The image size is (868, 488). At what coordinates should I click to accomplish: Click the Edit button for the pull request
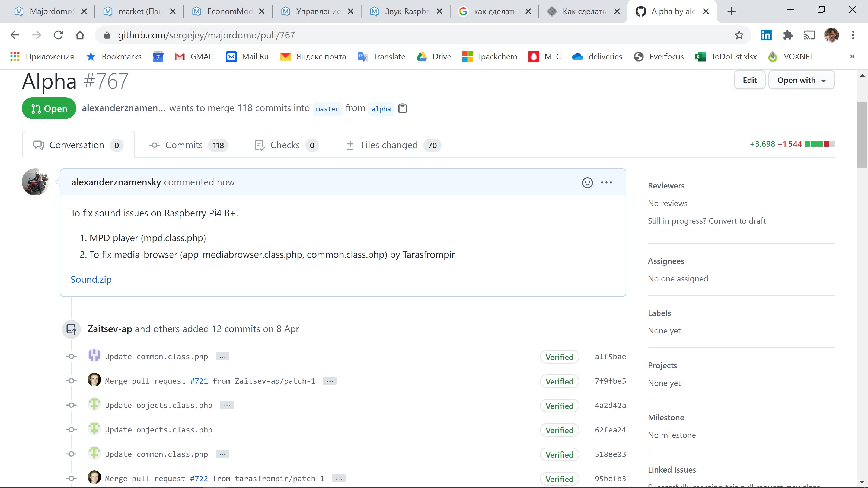[750, 80]
